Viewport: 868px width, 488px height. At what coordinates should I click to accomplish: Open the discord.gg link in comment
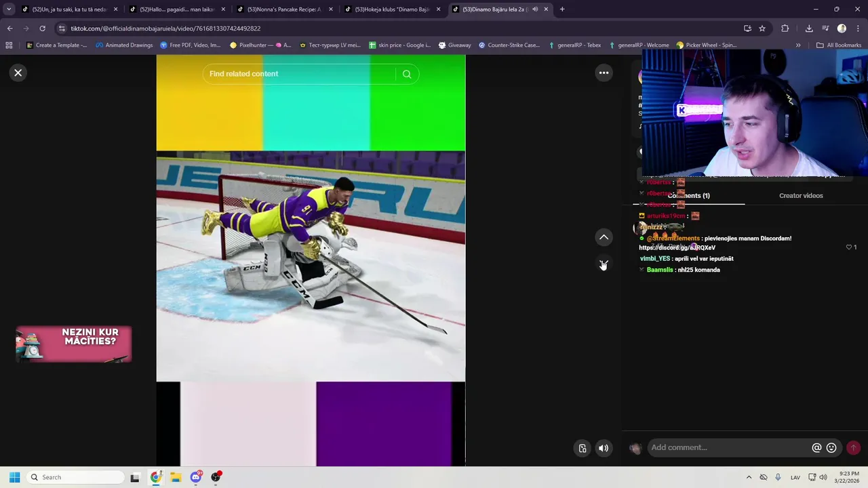click(677, 247)
